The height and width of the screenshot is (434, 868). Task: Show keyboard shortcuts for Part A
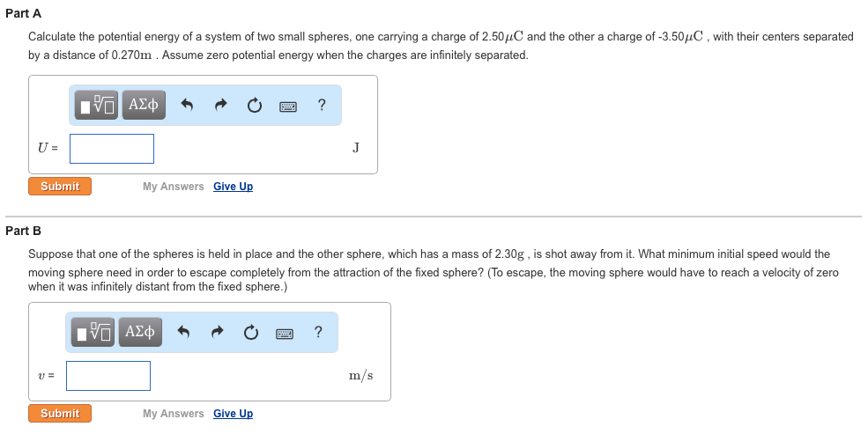[288, 107]
